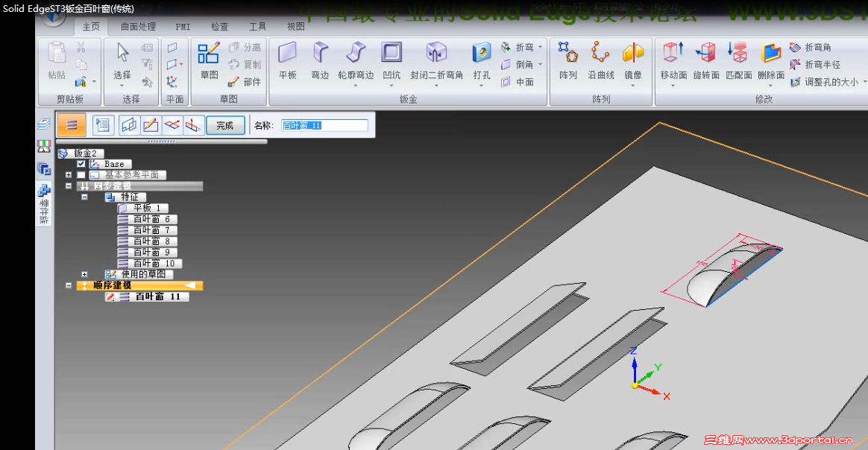This screenshot has height=450, width=868.
Task: Click the 中面 (Mid-surface) command
Action: (x=517, y=82)
